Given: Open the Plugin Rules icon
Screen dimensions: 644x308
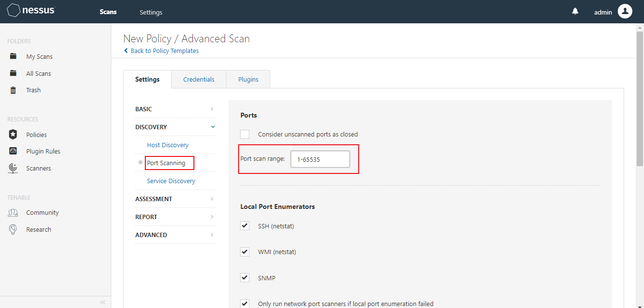Looking at the screenshot, I should (14, 151).
